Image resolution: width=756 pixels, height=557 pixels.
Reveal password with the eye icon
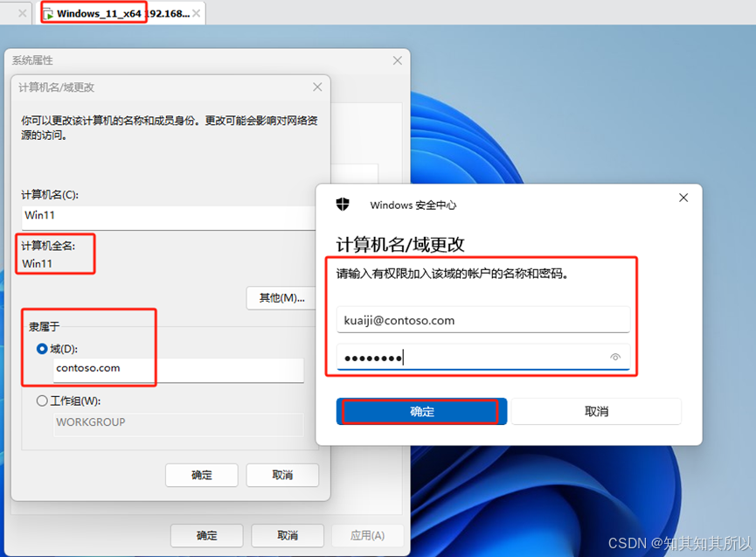pyautogui.click(x=615, y=358)
